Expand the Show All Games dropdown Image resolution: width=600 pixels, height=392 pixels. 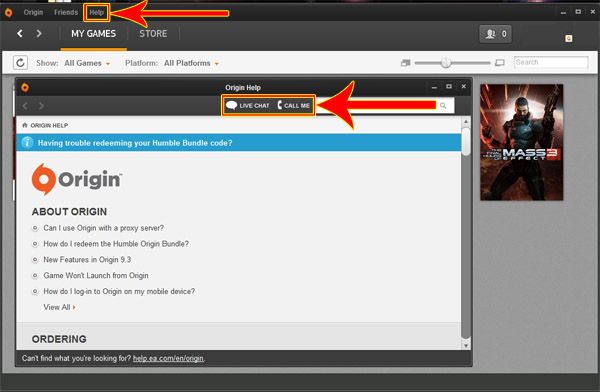click(x=87, y=63)
